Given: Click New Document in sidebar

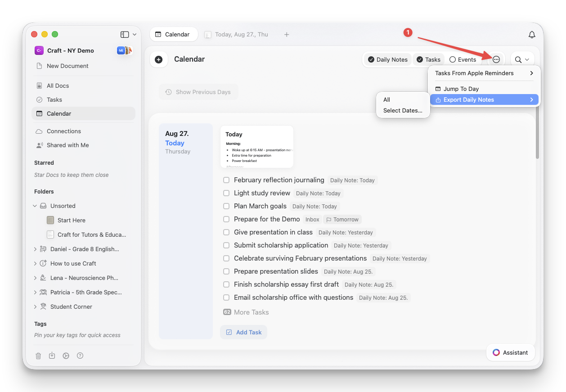Looking at the screenshot, I should click(x=83, y=66).
